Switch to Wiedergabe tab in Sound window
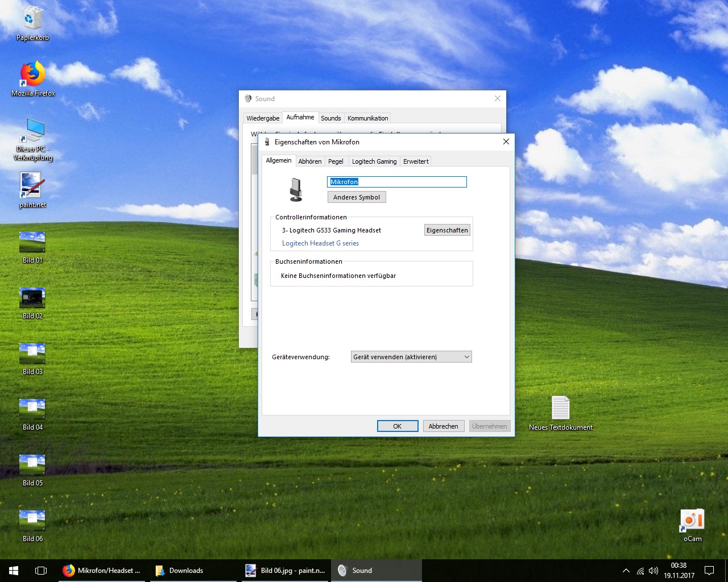This screenshot has height=582, width=728. [x=263, y=118]
